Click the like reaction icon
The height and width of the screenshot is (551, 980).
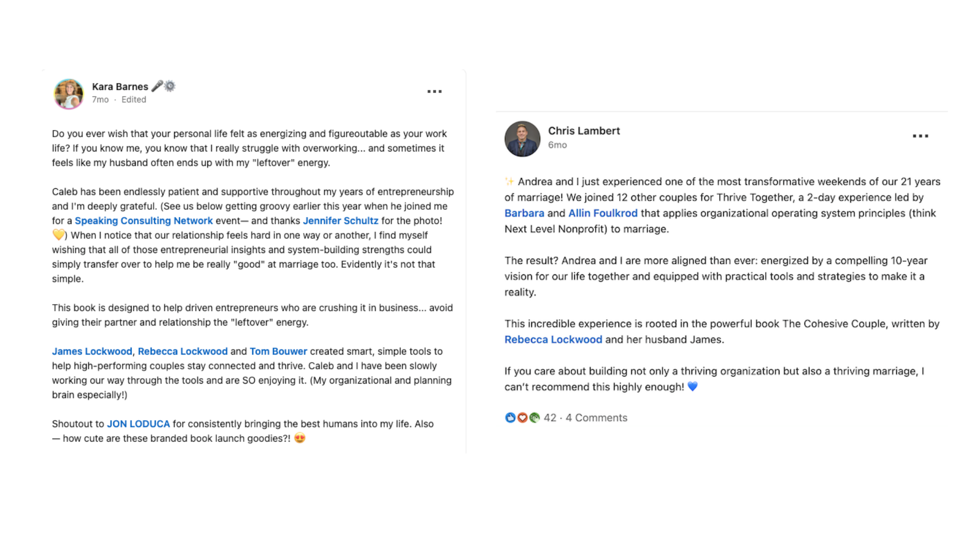point(510,418)
